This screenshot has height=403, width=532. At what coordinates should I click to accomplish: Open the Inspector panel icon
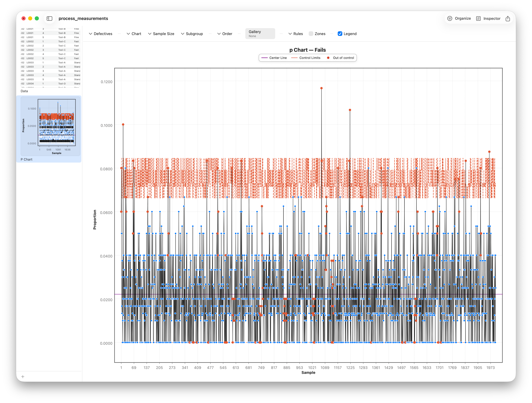click(x=478, y=19)
